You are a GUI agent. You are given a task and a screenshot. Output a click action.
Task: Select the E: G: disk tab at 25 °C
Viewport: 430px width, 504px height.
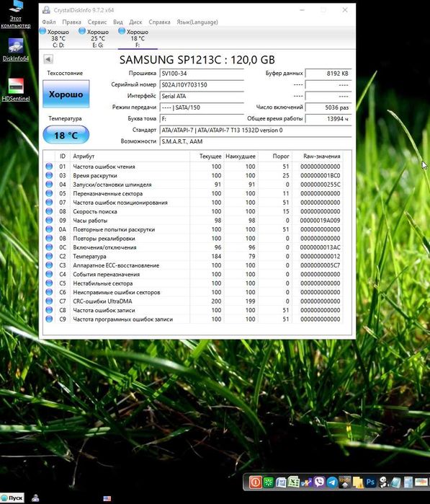98,38
